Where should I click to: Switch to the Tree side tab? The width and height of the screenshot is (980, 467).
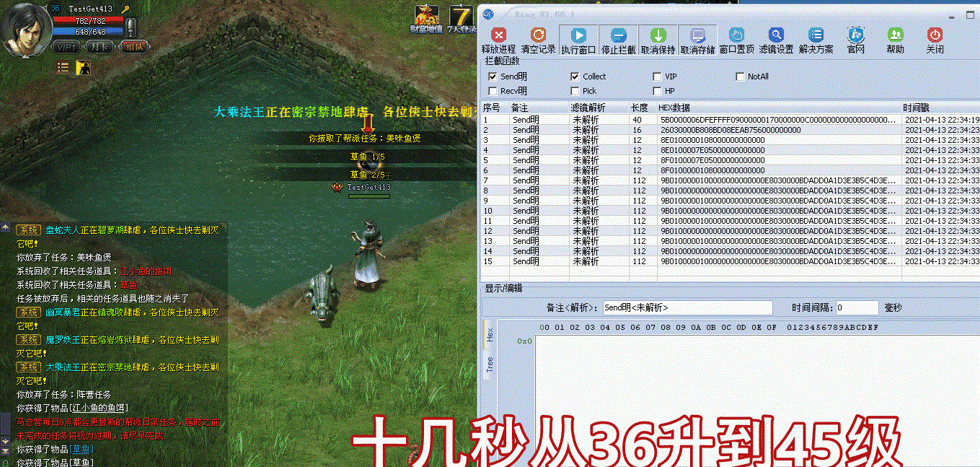[x=489, y=364]
